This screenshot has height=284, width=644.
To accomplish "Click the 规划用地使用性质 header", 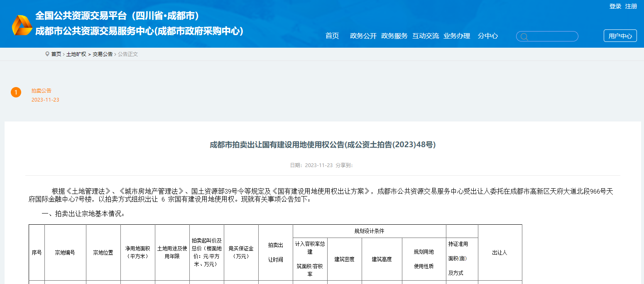I will [x=424, y=259].
